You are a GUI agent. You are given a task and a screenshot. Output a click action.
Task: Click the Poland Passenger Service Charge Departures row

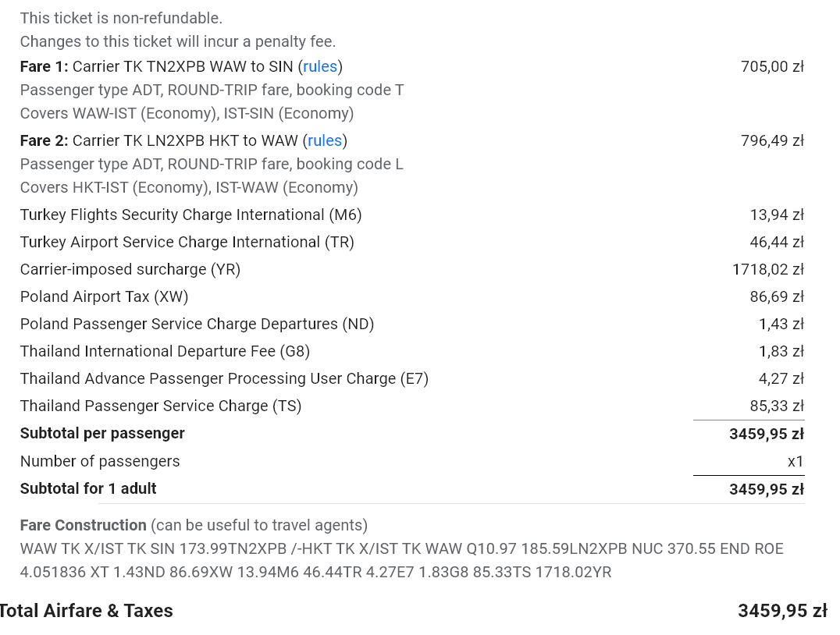tap(412, 324)
